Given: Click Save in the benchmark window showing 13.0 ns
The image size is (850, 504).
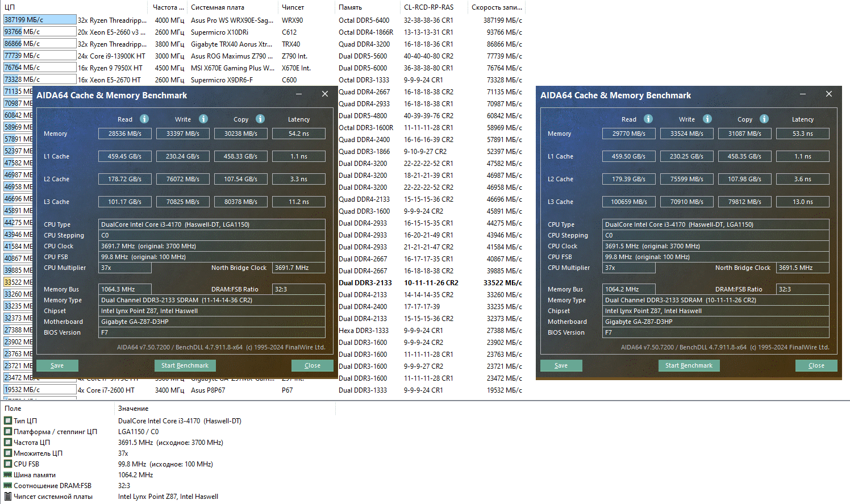Looking at the screenshot, I should coord(561,365).
